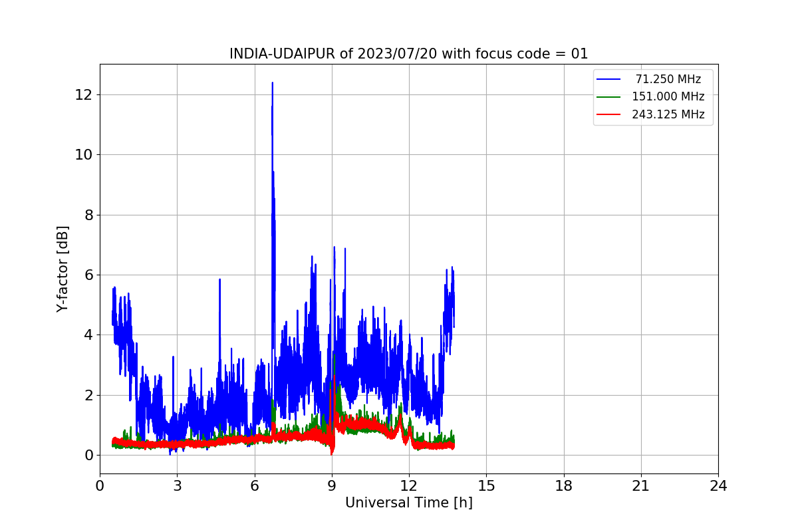Click the Y-factor [dB] axis label
The image size is (798, 532).
[63, 269]
